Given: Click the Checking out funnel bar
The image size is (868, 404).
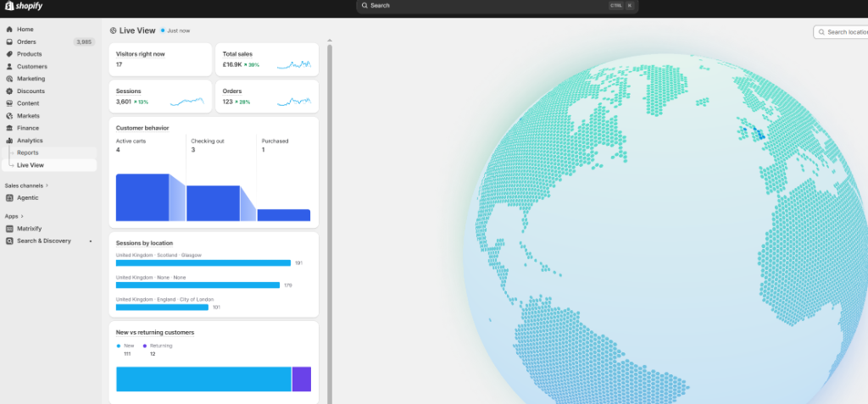Looking at the screenshot, I should click(213, 203).
